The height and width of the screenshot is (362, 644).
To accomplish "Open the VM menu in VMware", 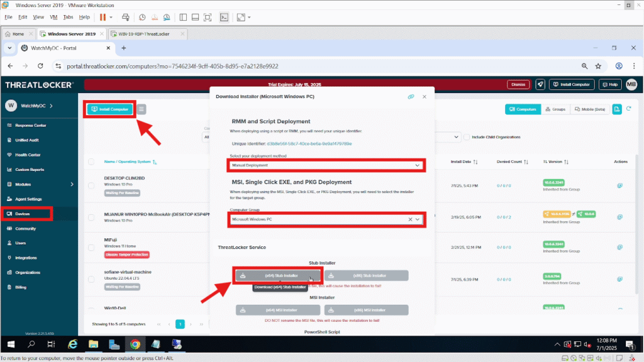I will click(53, 17).
